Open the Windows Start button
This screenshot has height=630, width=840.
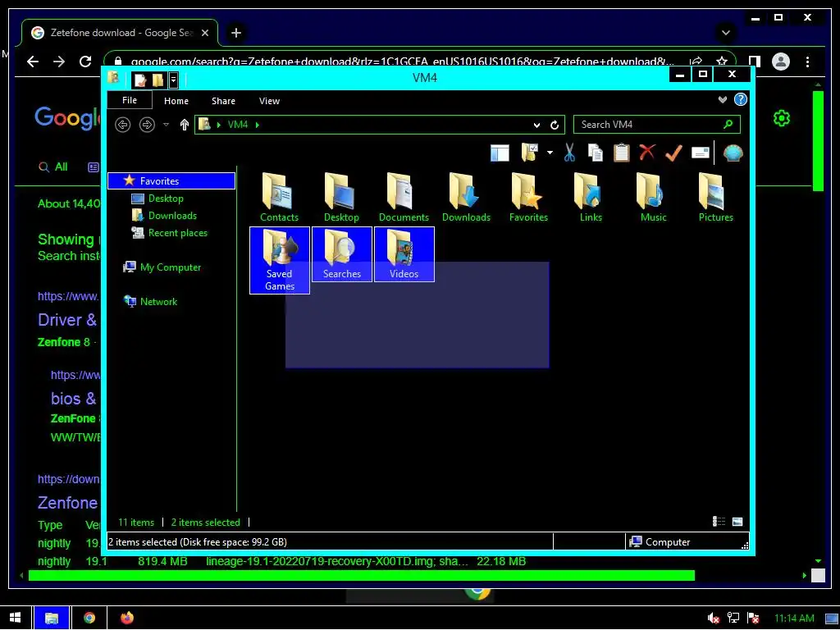point(15,618)
